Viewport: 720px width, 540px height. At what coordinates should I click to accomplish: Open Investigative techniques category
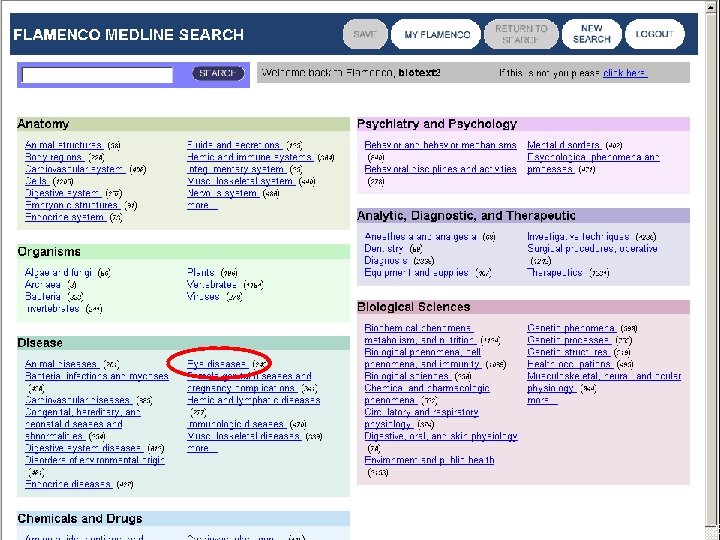(x=578, y=236)
